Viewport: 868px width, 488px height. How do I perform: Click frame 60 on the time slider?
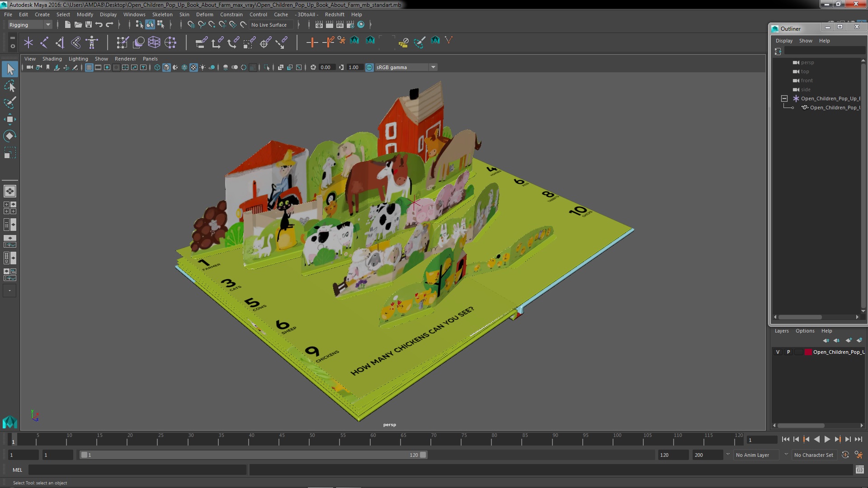pos(373,440)
